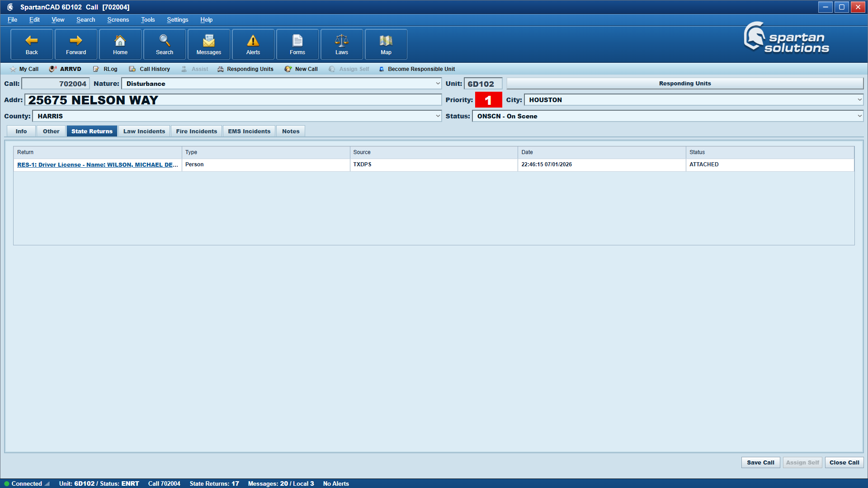The image size is (868, 488).
Task: Switch to the Notes tab
Action: [291, 131]
